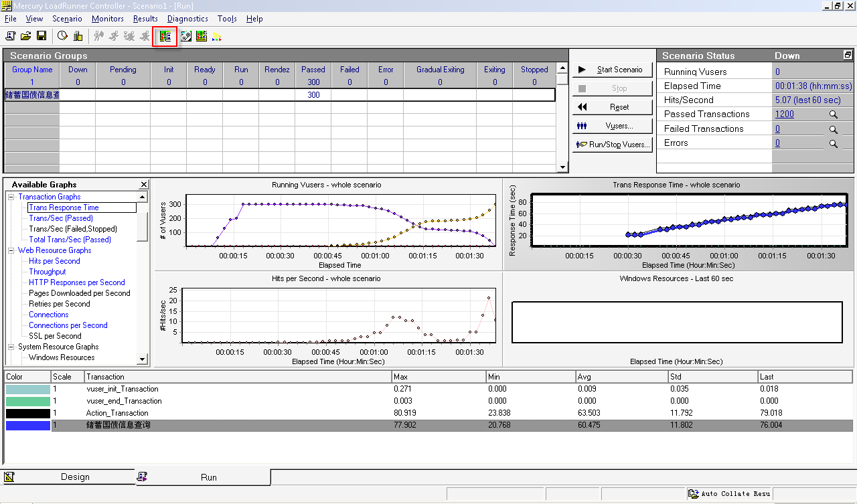Click the red-highlighted Analyze Results toolbar icon
The width and height of the screenshot is (857, 504).
(165, 36)
